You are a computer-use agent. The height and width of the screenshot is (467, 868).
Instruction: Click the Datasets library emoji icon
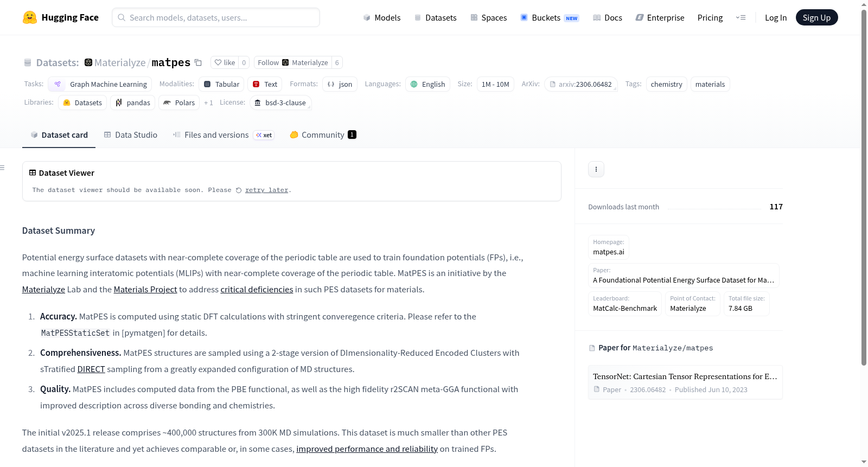67,103
